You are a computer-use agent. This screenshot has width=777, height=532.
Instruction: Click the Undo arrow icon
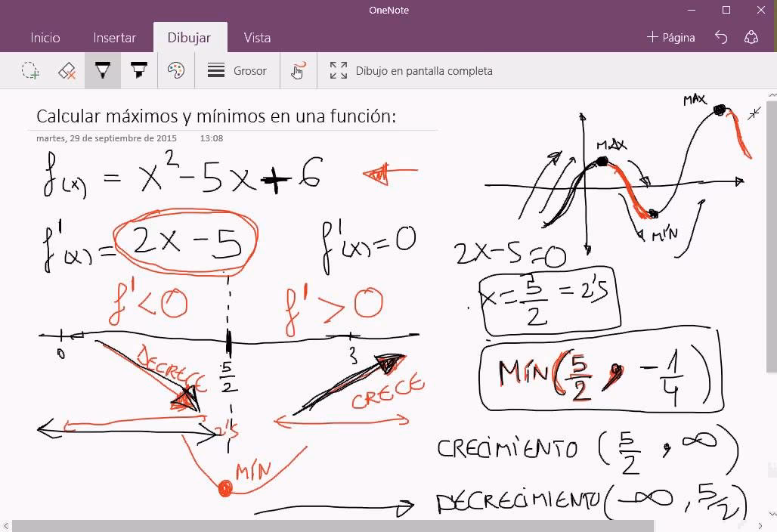[720, 36]
